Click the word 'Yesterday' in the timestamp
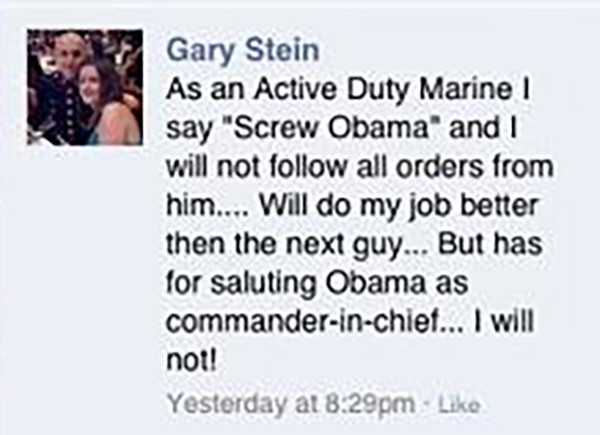600x435 pixels. [226, 404]
